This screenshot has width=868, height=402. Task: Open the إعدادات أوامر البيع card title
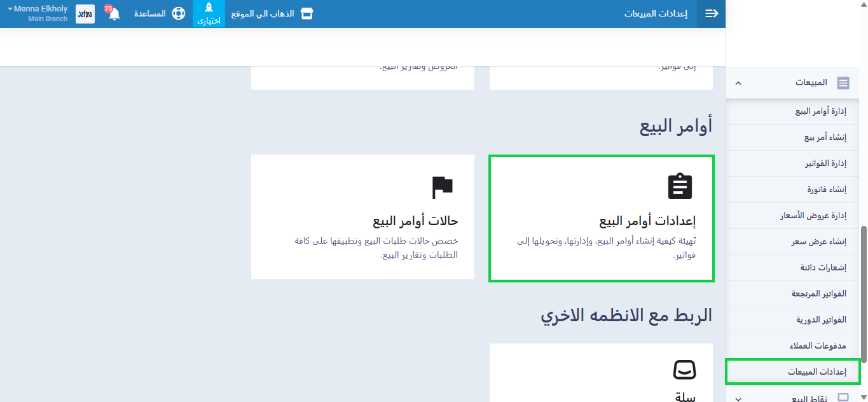point(647,221)
